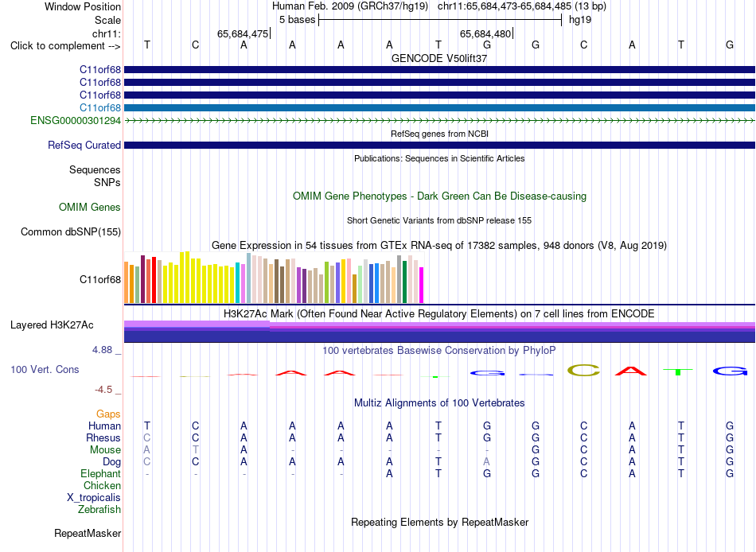The image size is (756, 552).
Task: Click the maroon bar in the GTEx chart
Action: [x=142, y=280]
